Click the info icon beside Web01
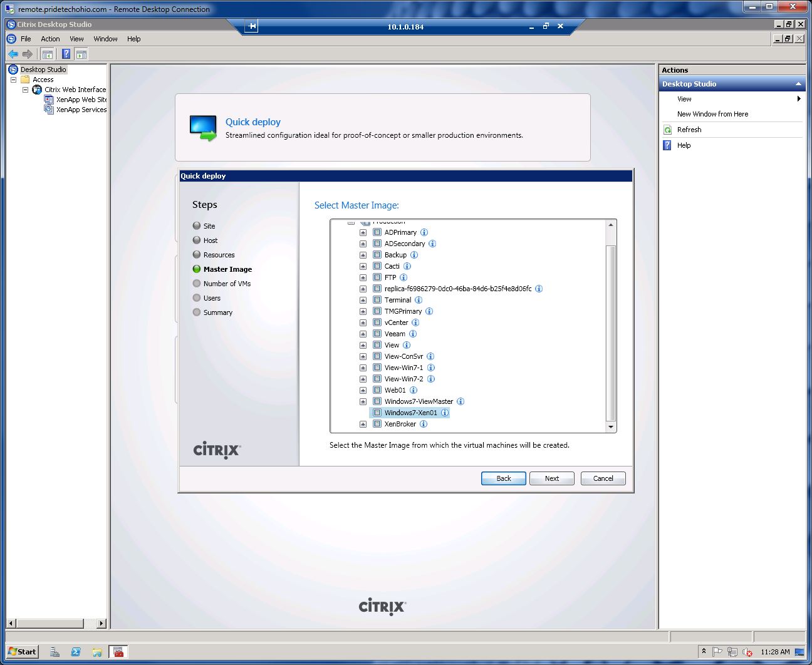812x665 pixels. pos(414,390)
